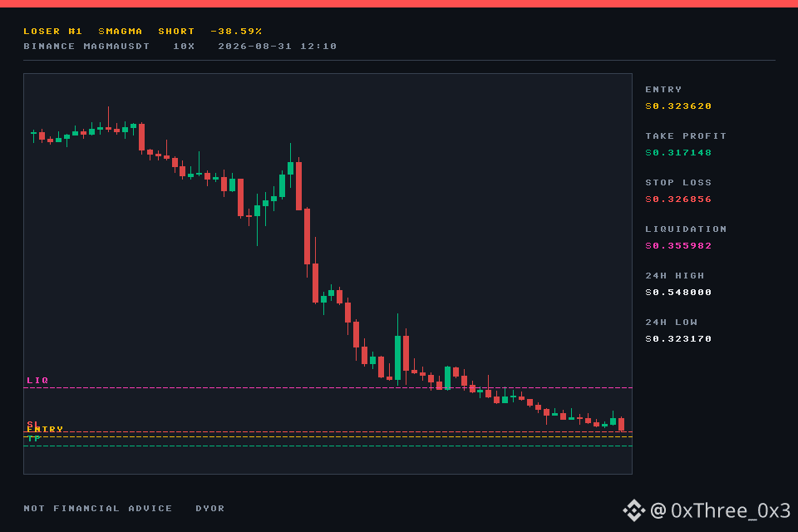Click the TP line label on chart

point(33,439)
